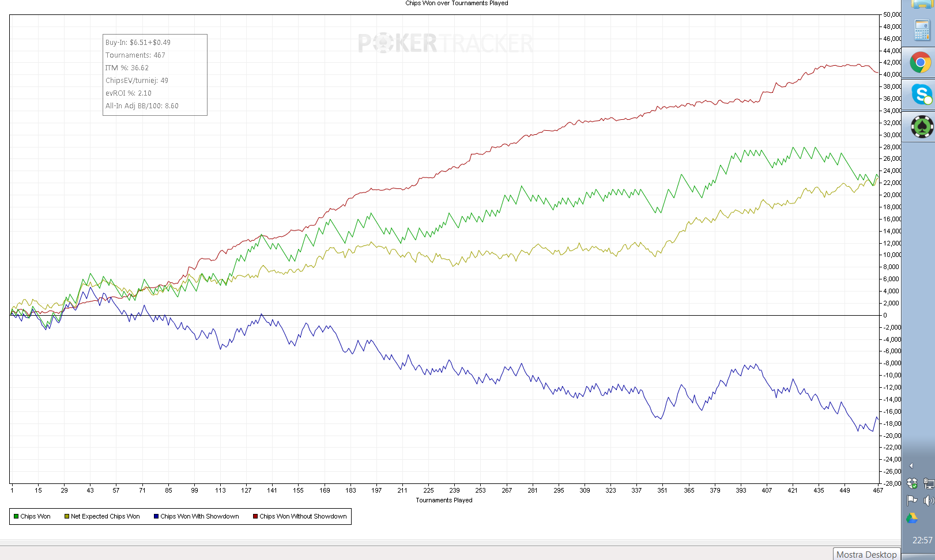
Task: Open the 22:57 system clock
Action: (922, 540)
